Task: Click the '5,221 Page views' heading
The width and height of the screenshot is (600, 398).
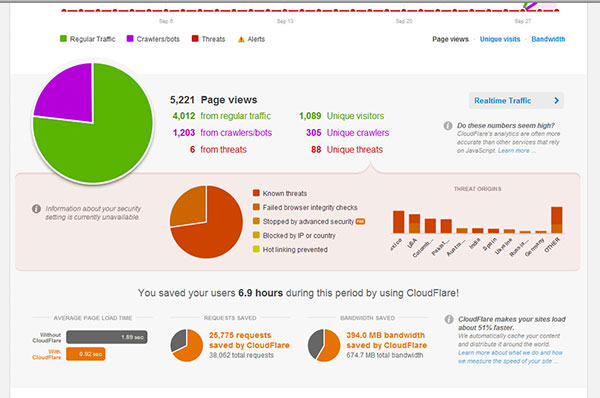Action: (x=214, y=100)
